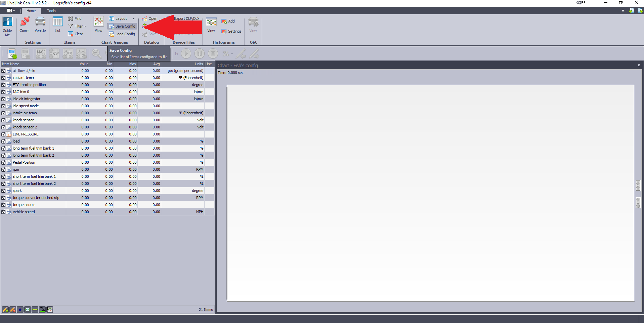
Task: Uncheck the Pedal Position item
Action: (x=3, y=162)
